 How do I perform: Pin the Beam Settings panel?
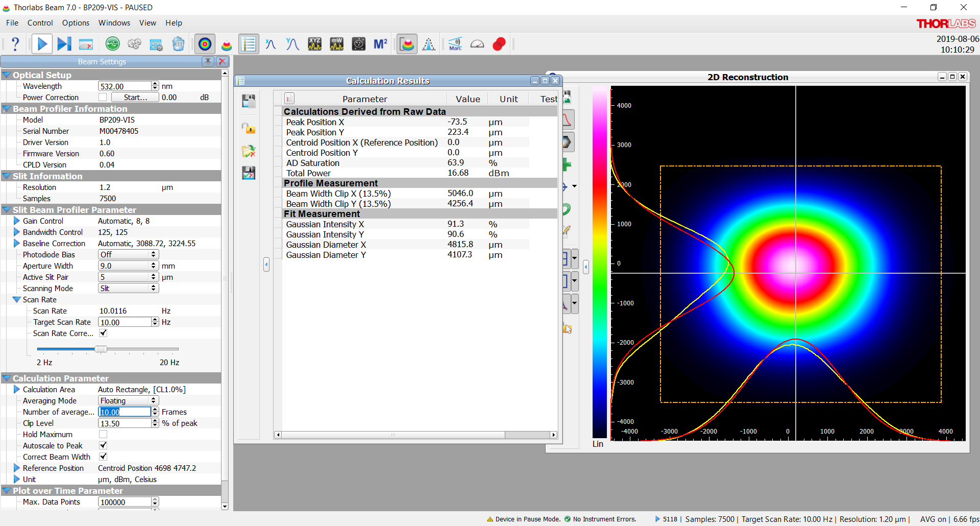coord(208,61)
